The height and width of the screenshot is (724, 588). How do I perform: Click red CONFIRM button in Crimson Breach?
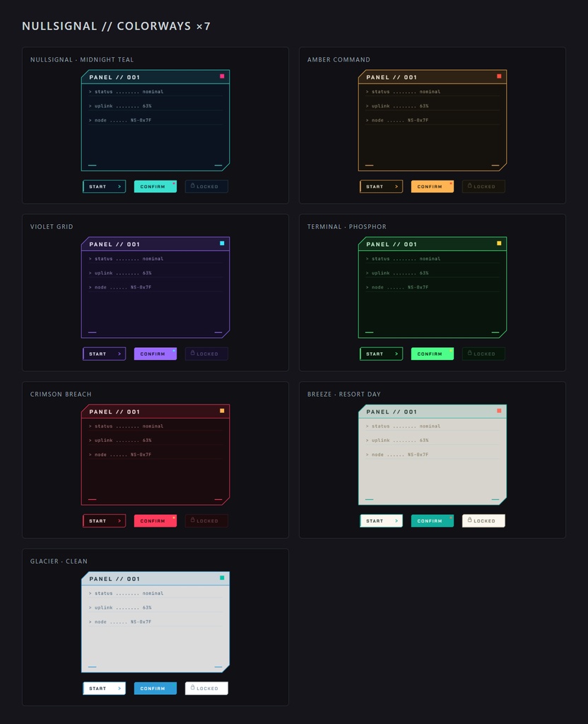click(155, 521)
